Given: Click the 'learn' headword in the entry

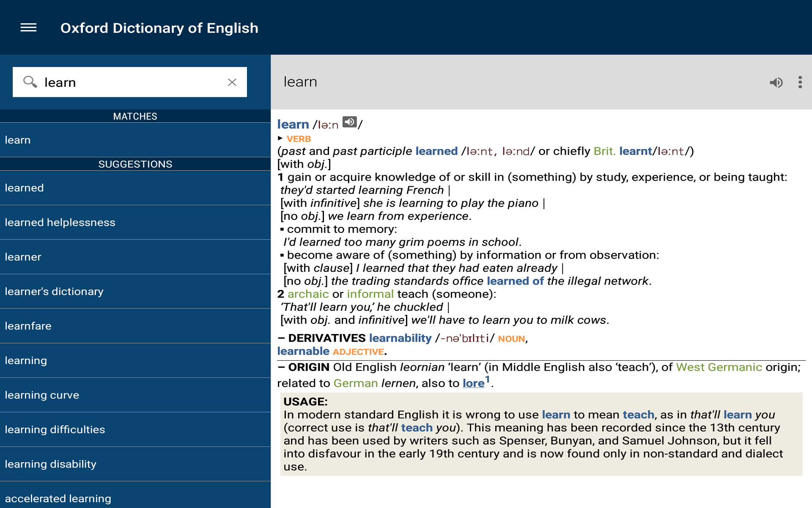Looking at the screenshot, I should click(x=293, y=124).
